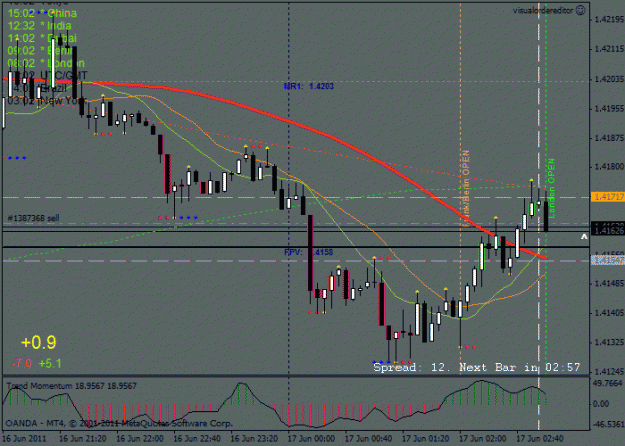Click the 'MR1: 1.4203' pivot label
625x446 pixels.
(x=309, y=86)
